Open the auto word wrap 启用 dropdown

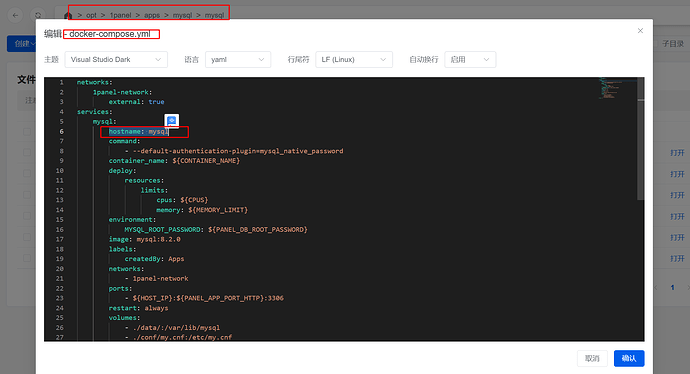[470, 59]
